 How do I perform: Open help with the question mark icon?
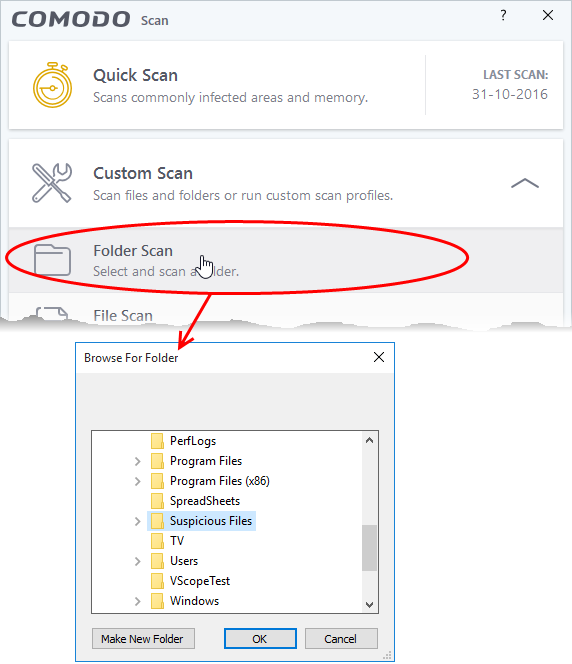click(x=503, y=16)
